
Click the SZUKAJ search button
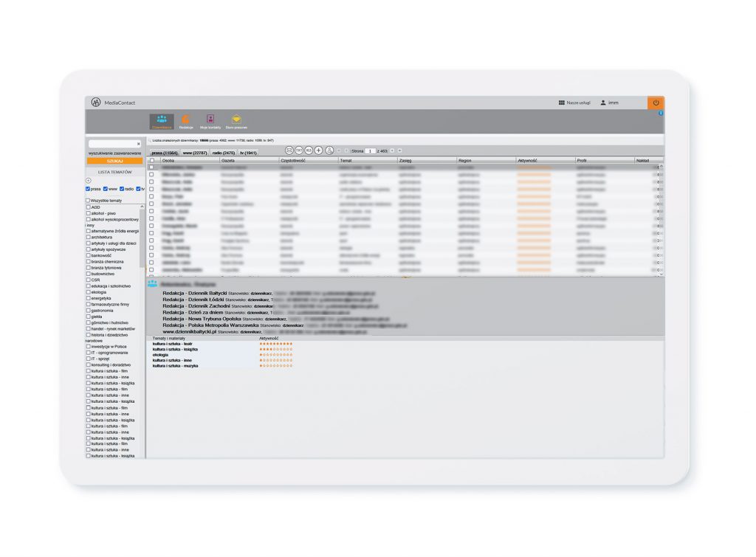coord(114,161)
